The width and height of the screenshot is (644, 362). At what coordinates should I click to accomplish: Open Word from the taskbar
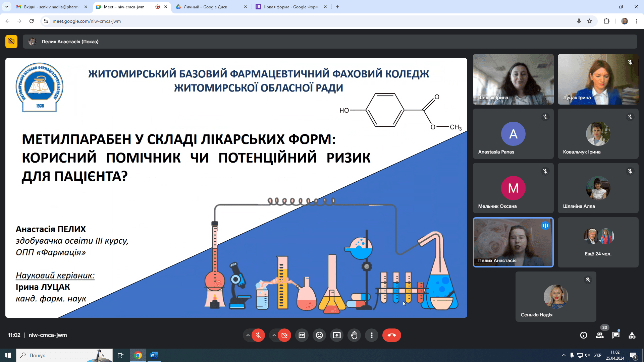[154, 355]
